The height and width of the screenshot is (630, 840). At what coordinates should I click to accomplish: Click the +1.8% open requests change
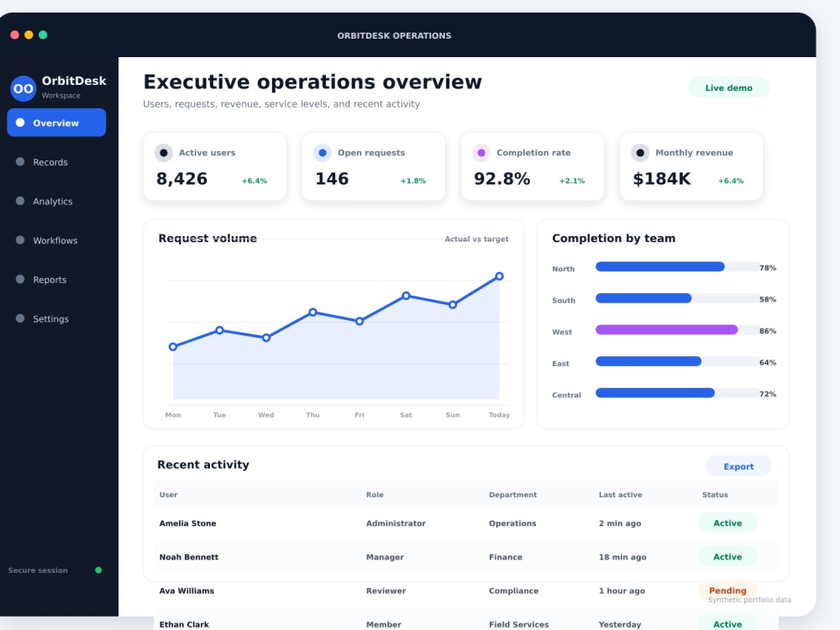(413, 181)
